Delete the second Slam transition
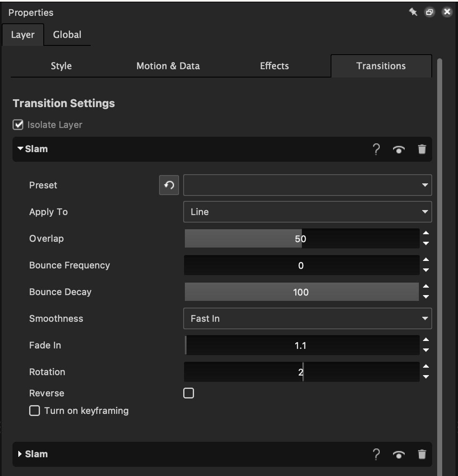The image size is (458, 476). pyautogui.click(x=422, y=454)
